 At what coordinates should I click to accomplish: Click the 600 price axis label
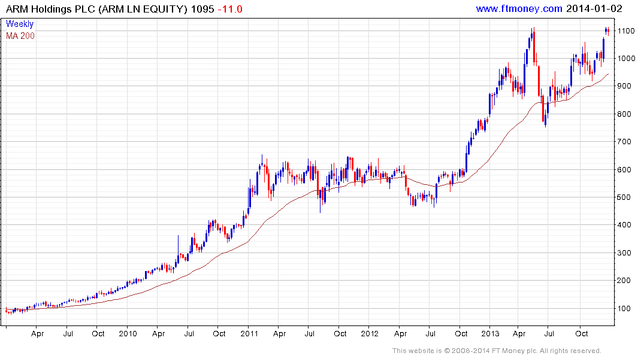pos(624,169)
